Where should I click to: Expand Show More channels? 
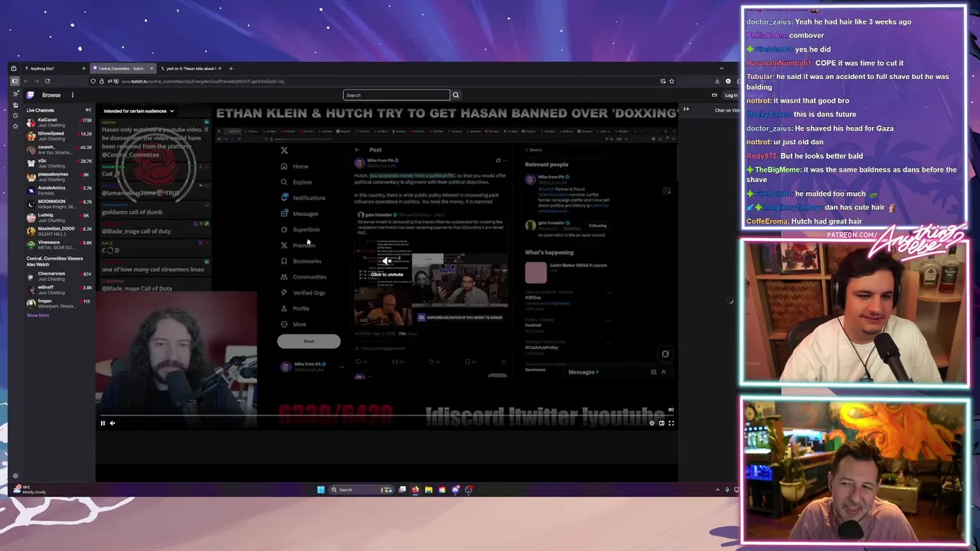(38, 315)
